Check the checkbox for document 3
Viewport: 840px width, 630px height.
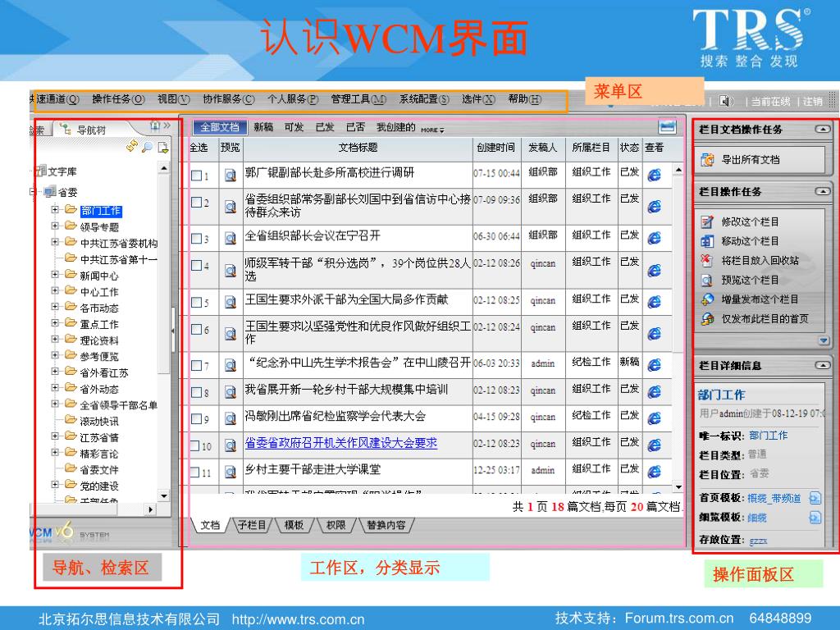197,239
